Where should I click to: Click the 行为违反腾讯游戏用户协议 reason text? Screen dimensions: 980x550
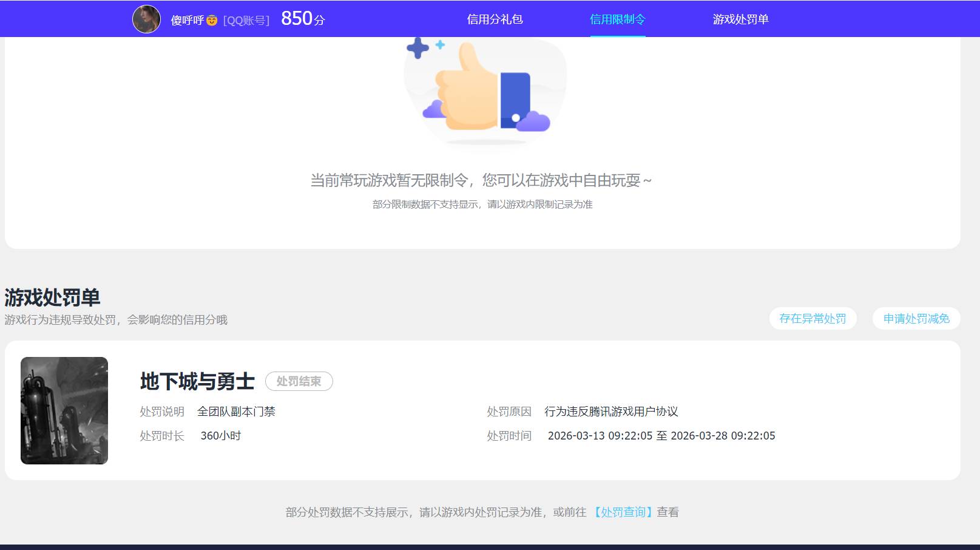coord(612,412)
